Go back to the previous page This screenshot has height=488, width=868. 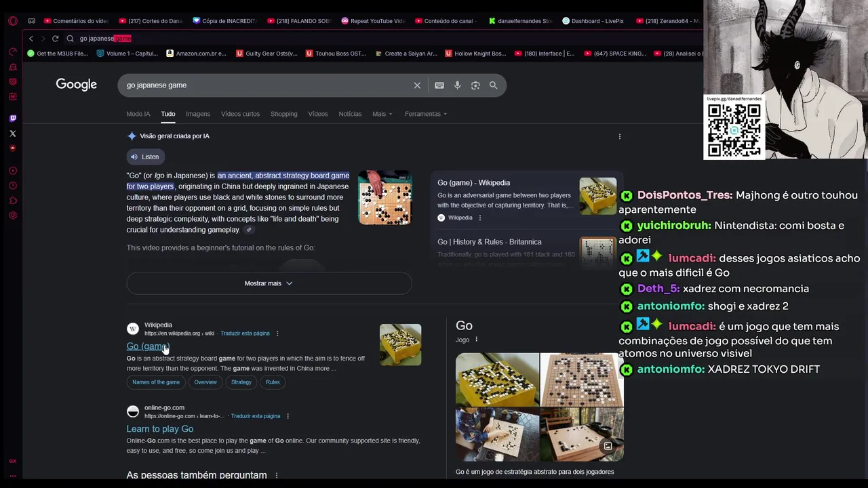coord(31,39)
